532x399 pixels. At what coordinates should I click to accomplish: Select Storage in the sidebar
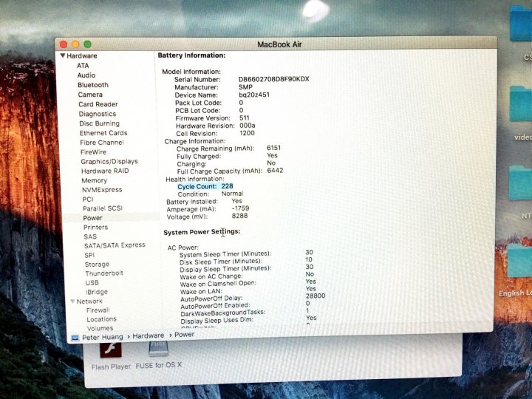(x=97, y=265)
